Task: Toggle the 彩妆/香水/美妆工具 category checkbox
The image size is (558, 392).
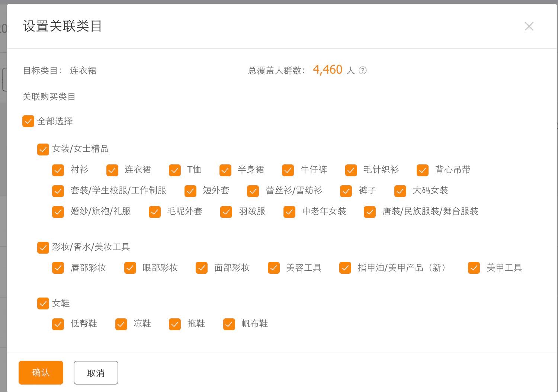Action: pos(43,247)
